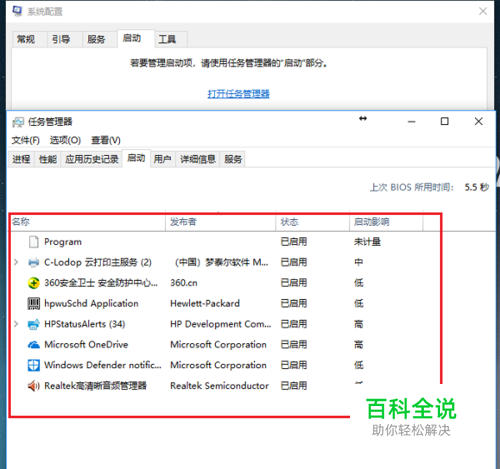Click the HPStatusAlerts icon
The image size is (500, 469).
point(33,324)
